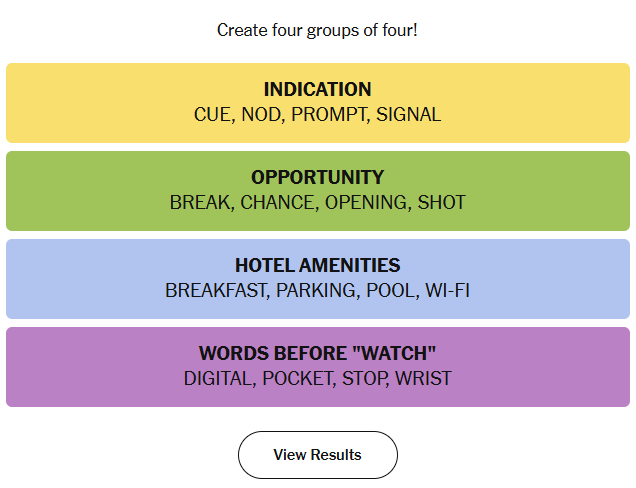Click the word SHOT in green group

[441, 202]
